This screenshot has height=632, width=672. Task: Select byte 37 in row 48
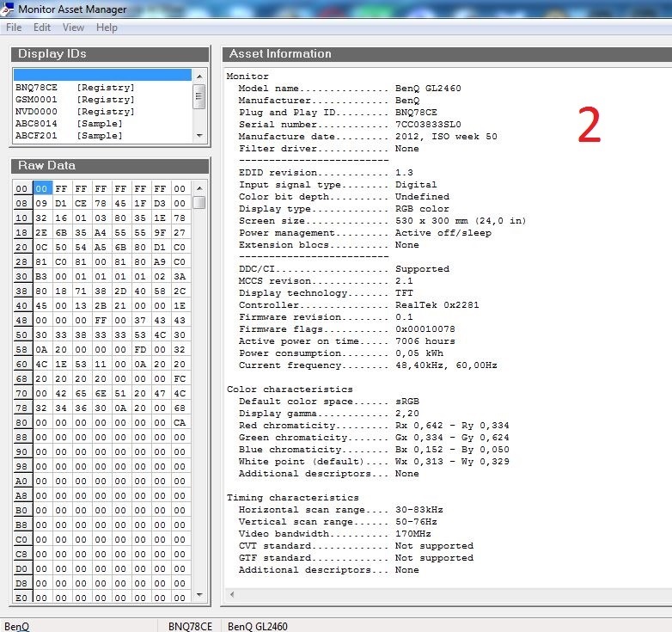tap(140, 320)
